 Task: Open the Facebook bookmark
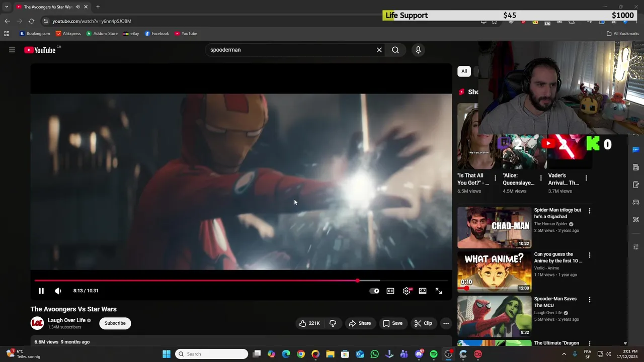coord(156,34)
